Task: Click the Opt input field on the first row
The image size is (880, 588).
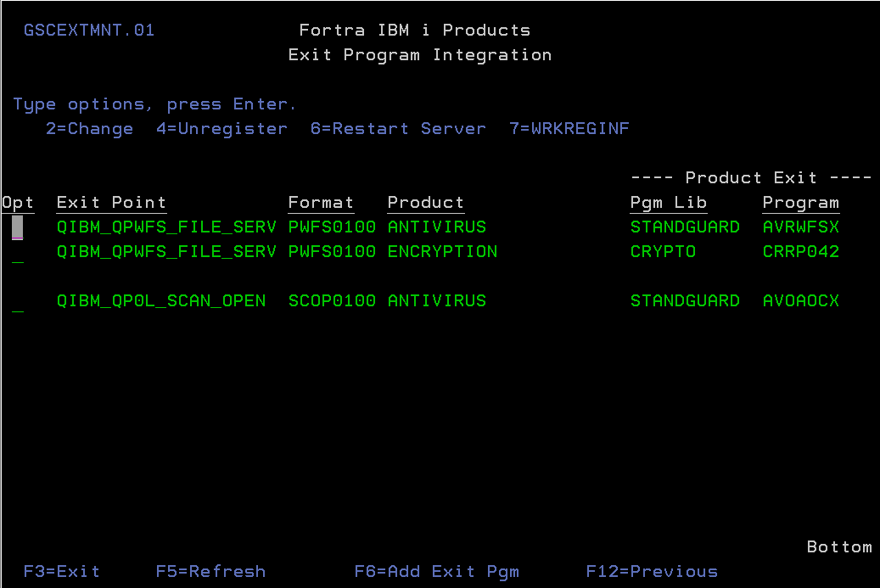Action: [17, 227]
